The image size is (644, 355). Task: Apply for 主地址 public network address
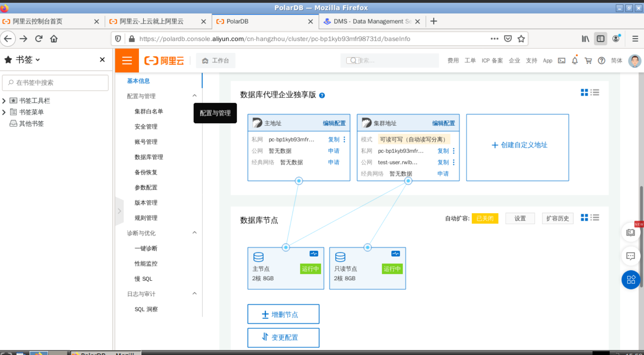click(x=333, y=151)
